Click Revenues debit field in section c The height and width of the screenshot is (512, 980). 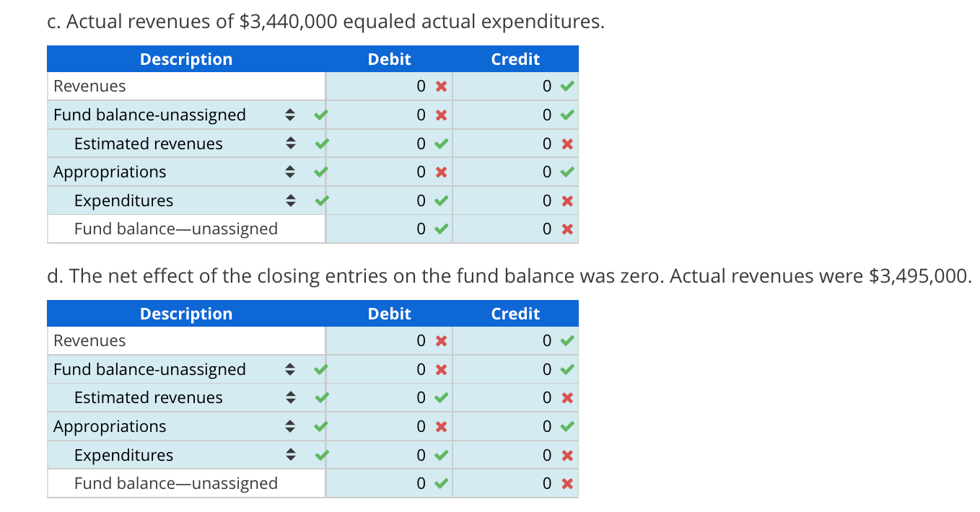(389, 87)
